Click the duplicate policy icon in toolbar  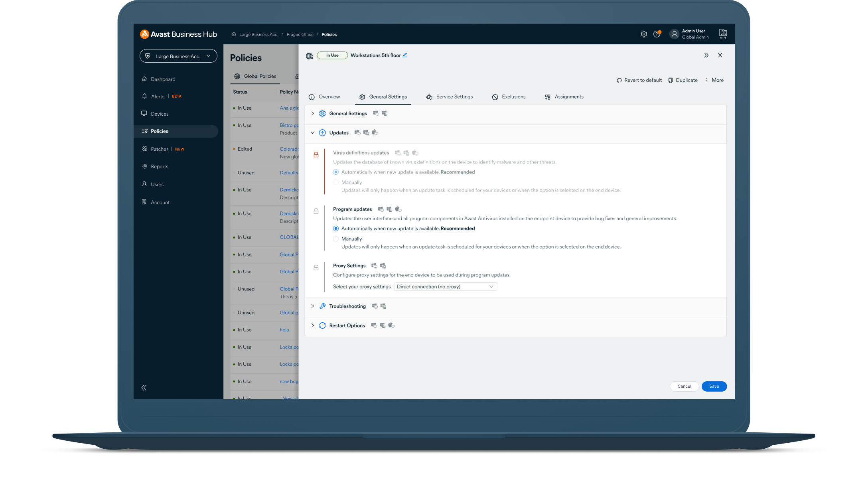coord(671,80)
